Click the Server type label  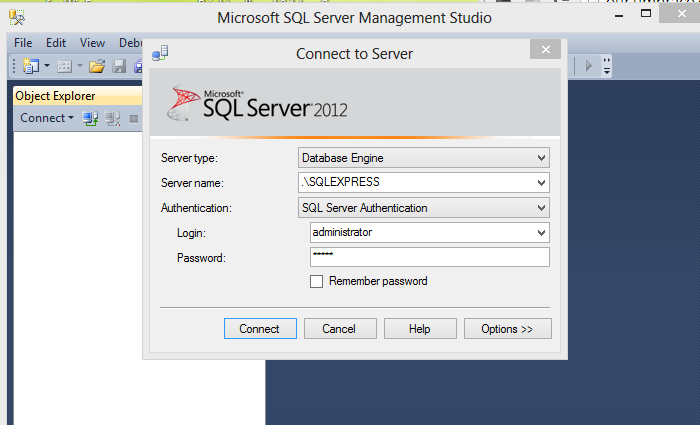pos(189,158)
